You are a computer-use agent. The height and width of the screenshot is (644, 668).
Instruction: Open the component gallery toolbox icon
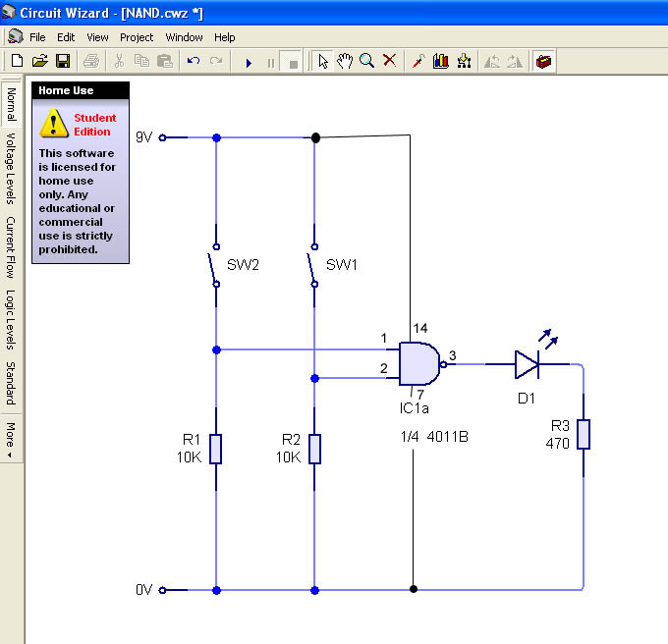pos(543,62)
